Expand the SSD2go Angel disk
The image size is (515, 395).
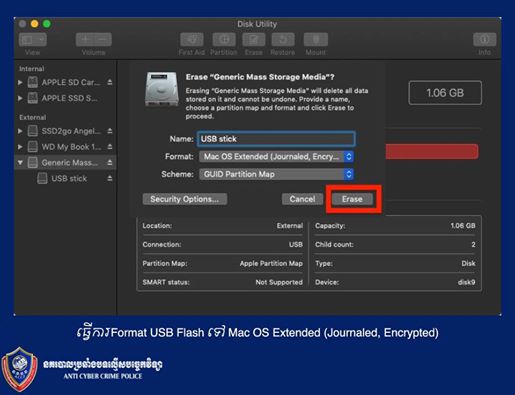click(x=20, y=131)
